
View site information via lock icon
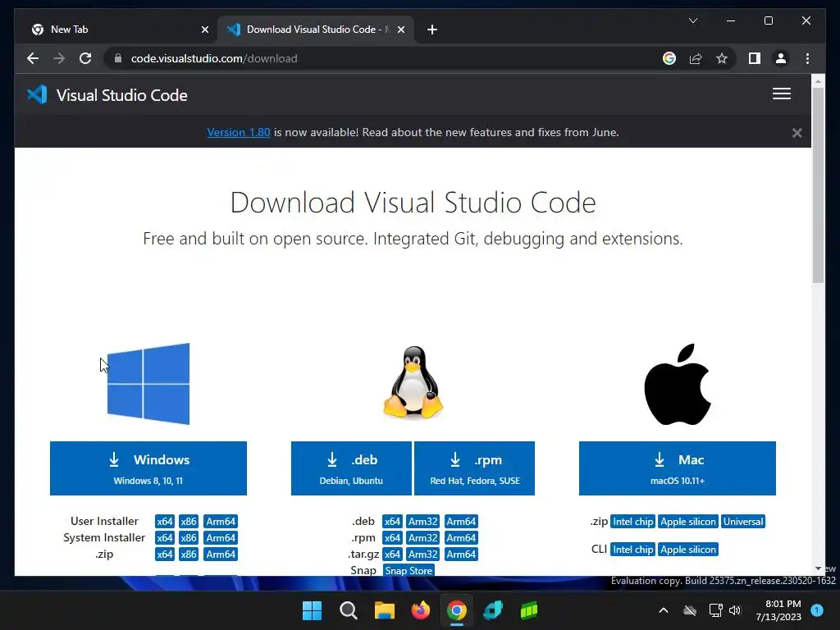click(118, 58)
